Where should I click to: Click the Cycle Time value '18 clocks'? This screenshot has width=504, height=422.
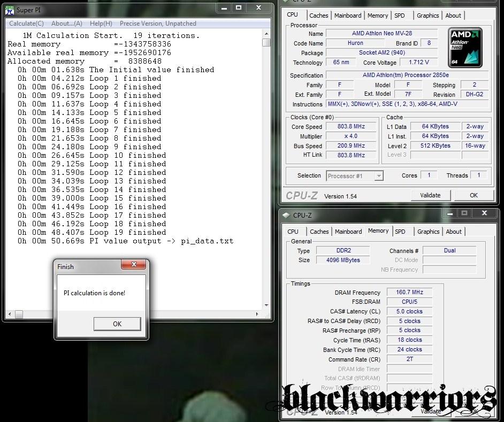coord(409,340)
